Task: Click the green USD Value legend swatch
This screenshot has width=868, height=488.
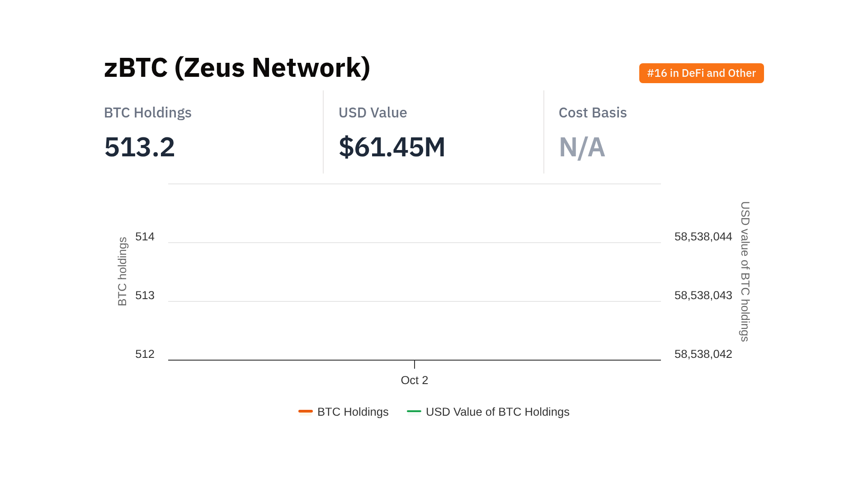Action: tap(414, 411)
